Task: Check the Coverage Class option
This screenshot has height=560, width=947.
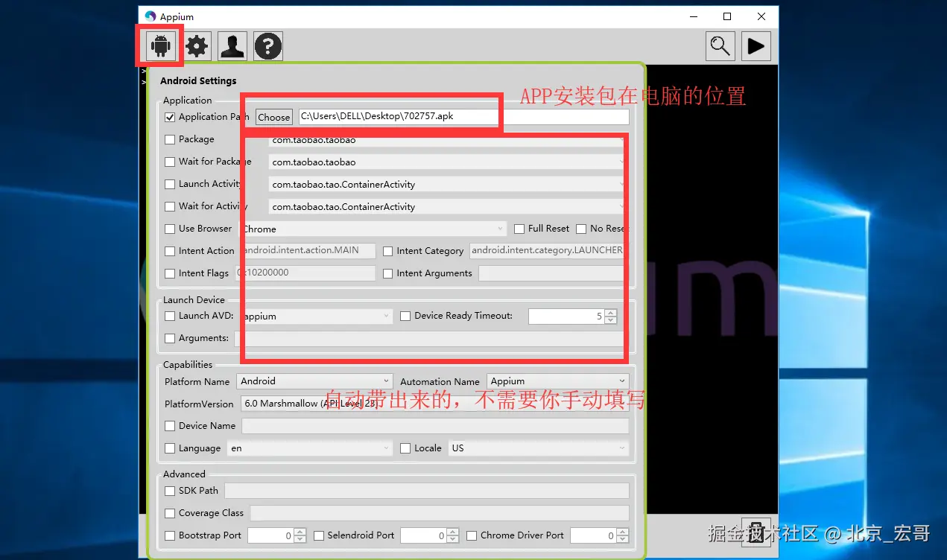Action: 170,513
